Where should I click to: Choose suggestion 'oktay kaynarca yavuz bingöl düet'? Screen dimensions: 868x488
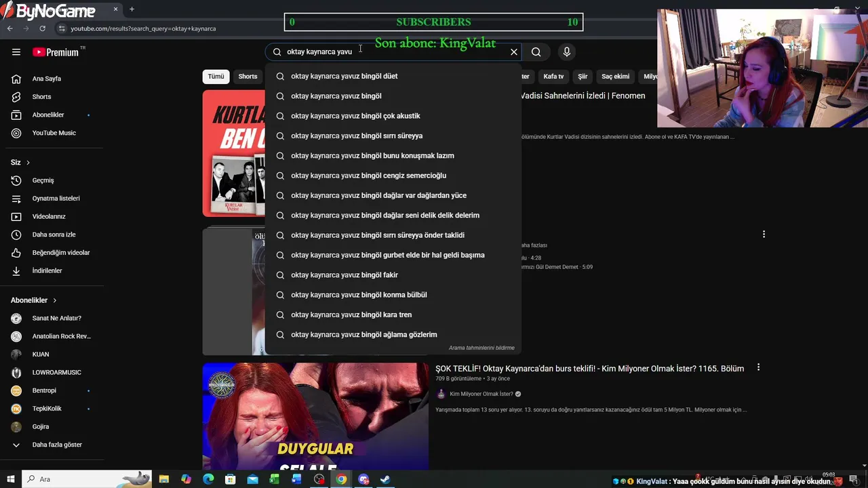coord(393,76)
